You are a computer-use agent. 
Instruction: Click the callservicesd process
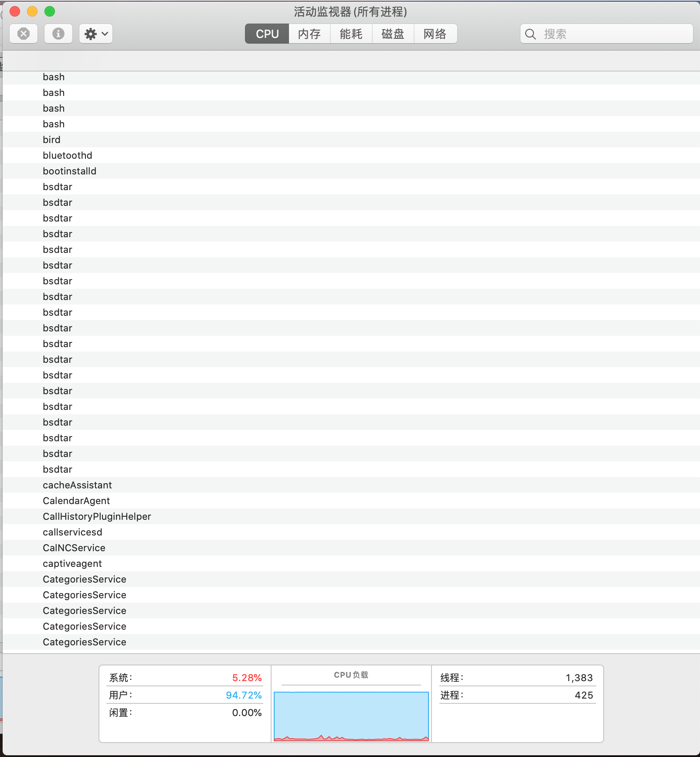tap(72, 532)
